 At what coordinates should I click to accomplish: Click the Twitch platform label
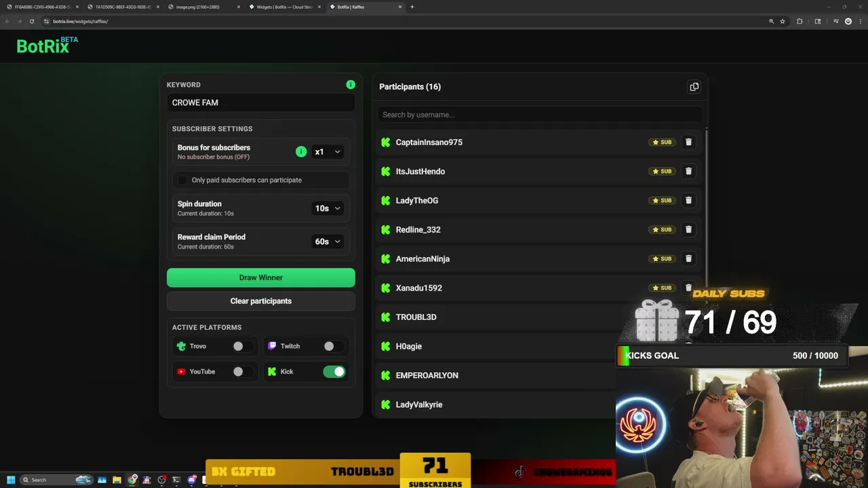click(x=290, y=346)
